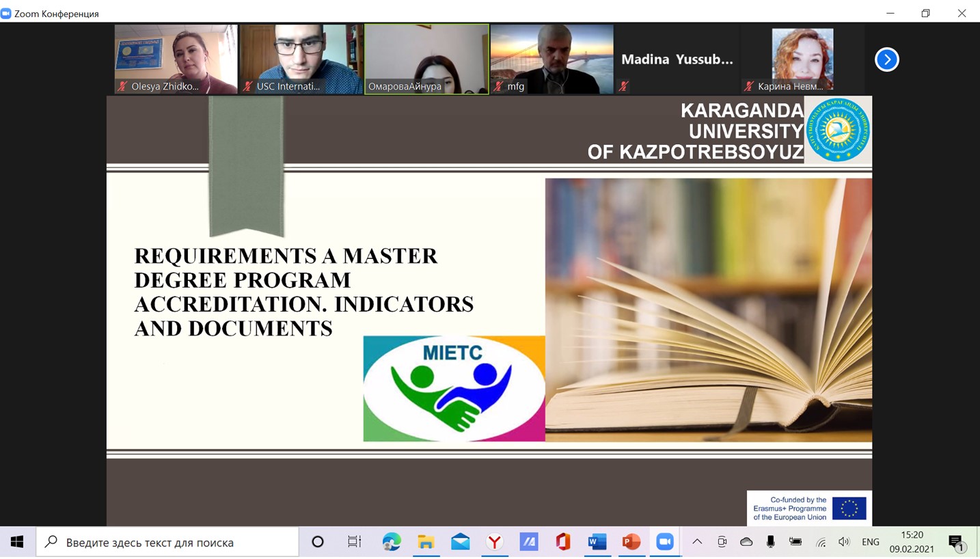980x559 pixels.
Task: Click the next participants arrow button
Action: pyautogui.click(x=886, y=59)
